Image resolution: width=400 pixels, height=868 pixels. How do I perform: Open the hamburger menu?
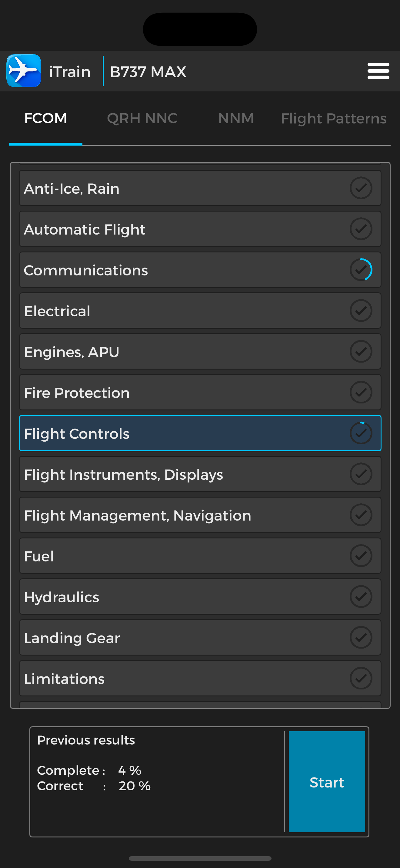click(x=378, y=71)
